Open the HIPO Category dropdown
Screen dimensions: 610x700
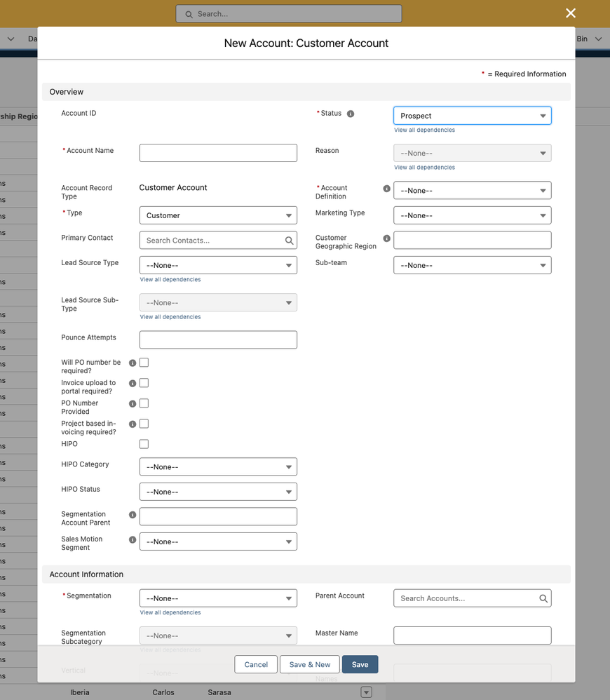[x=218, y=467]
